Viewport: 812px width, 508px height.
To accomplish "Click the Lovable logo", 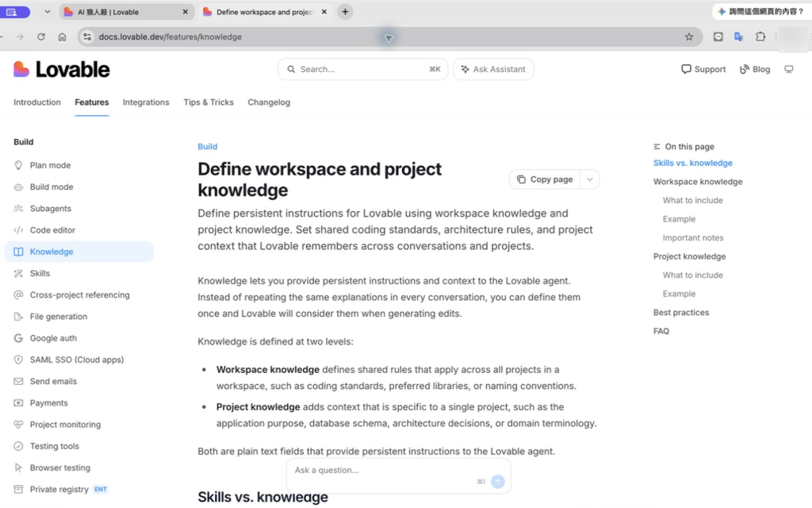I will click(62, 70).
